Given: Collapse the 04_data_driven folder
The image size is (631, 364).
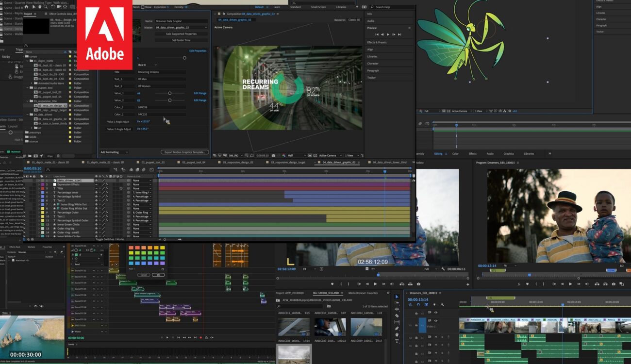Looking at the screenshot, I should (27, 115).
